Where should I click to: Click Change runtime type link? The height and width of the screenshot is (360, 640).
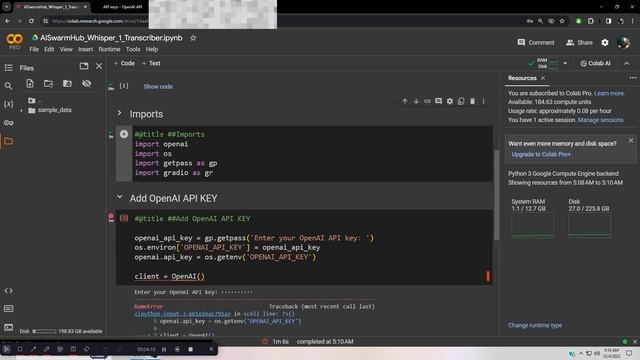(535, 325)
